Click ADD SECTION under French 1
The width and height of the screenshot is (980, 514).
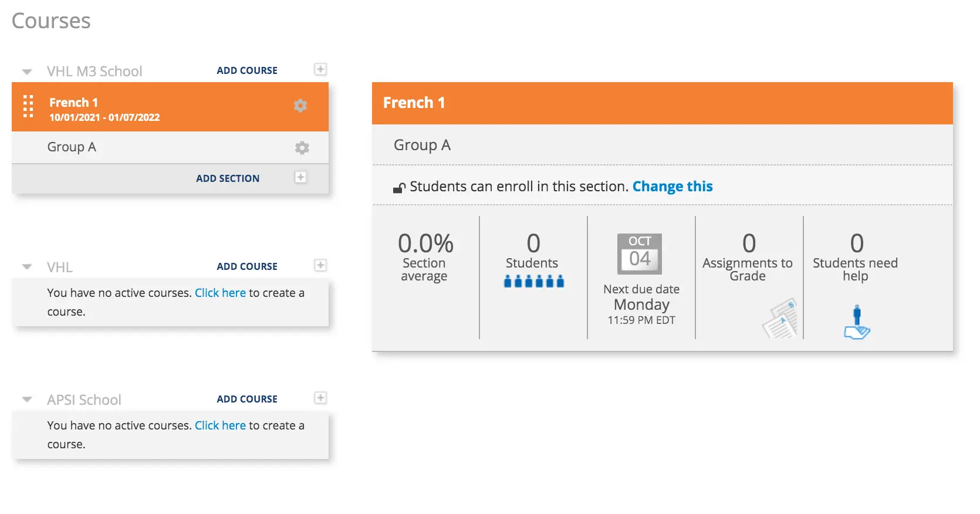tap(228, 178)
